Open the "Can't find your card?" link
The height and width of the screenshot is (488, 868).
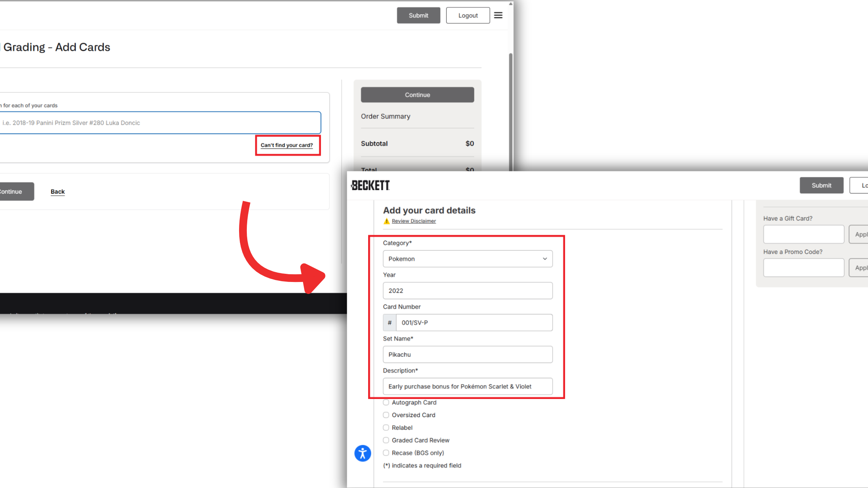(287, 145)
